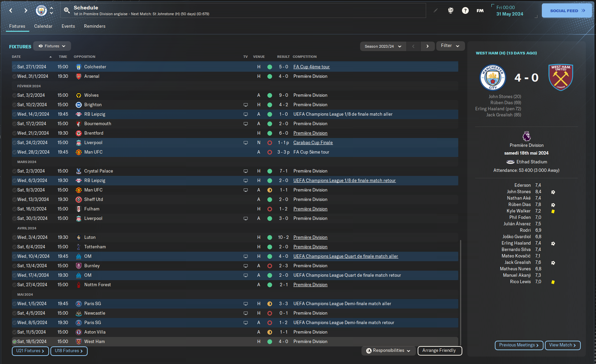Click the date 31 May 2024 display
This screenshot has width=596, height=364.
click(510, 14)
